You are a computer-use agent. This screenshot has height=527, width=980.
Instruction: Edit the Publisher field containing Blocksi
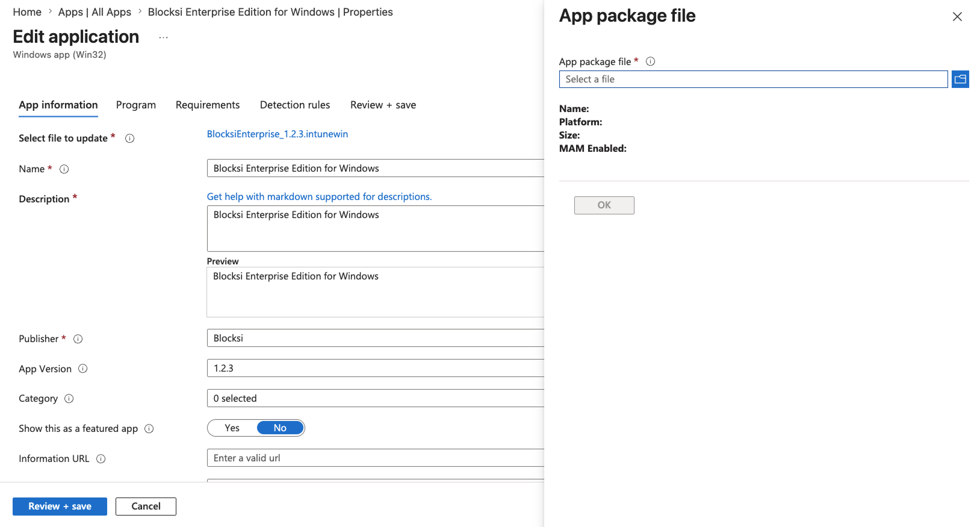pos(376,338)
